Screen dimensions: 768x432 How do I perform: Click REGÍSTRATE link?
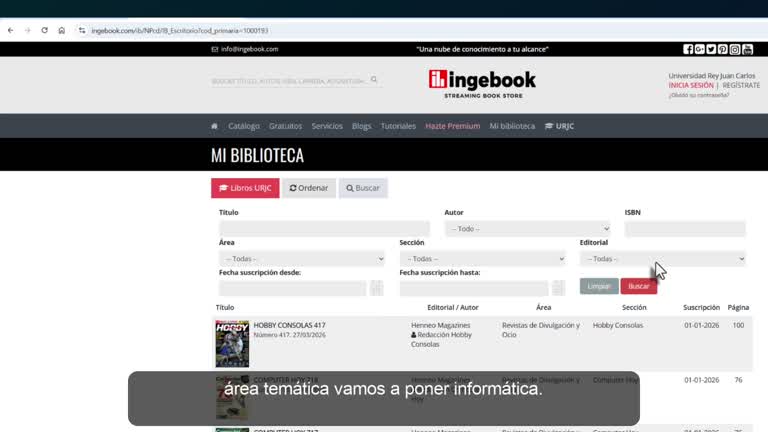[x=741, y=85]
